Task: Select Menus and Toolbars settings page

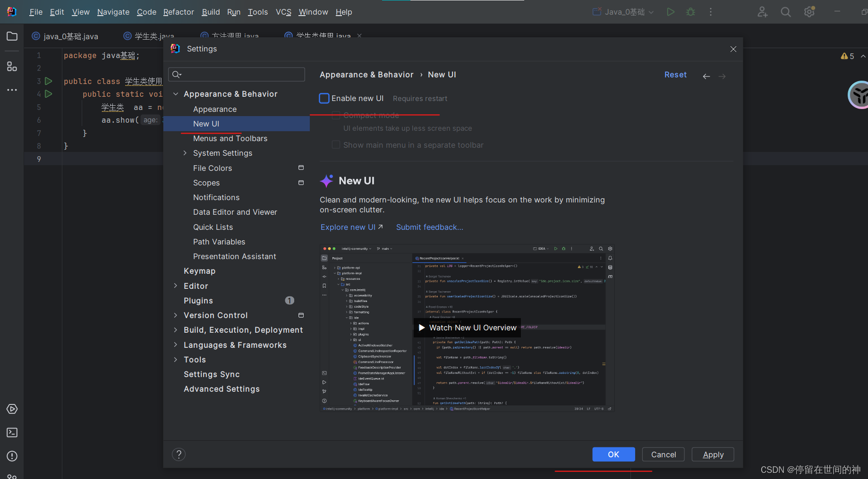Action: click(230, 138)
